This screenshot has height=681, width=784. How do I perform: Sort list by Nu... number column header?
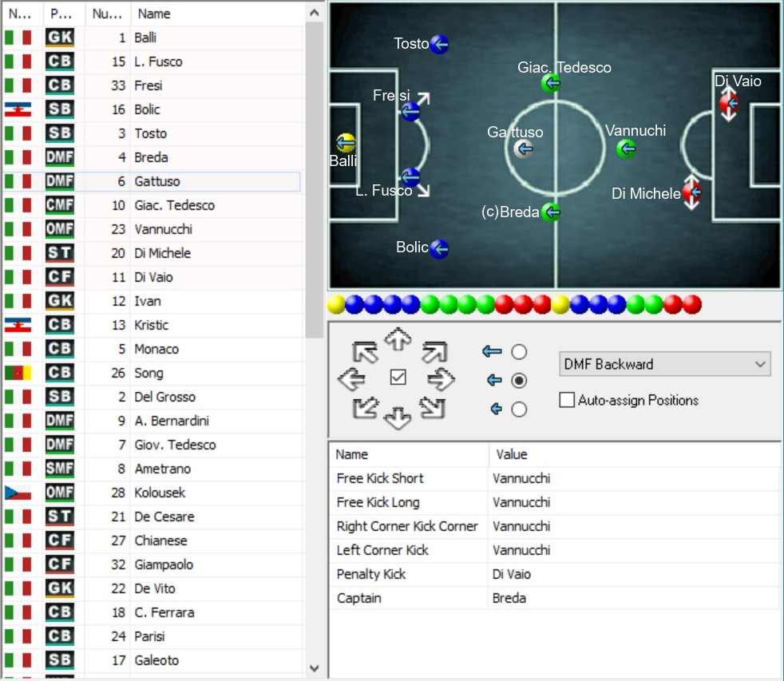point(108,14)
